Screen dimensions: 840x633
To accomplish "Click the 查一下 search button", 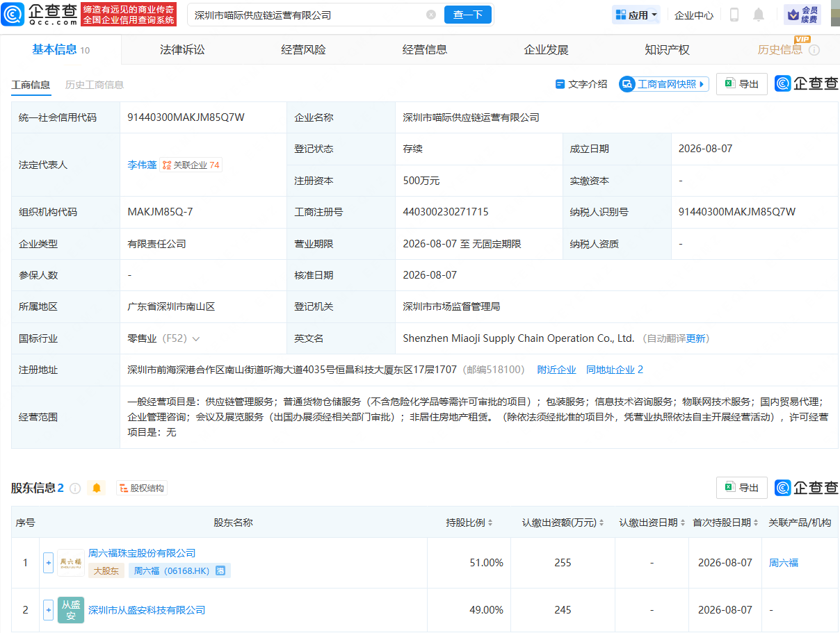I will pos(468,15).
